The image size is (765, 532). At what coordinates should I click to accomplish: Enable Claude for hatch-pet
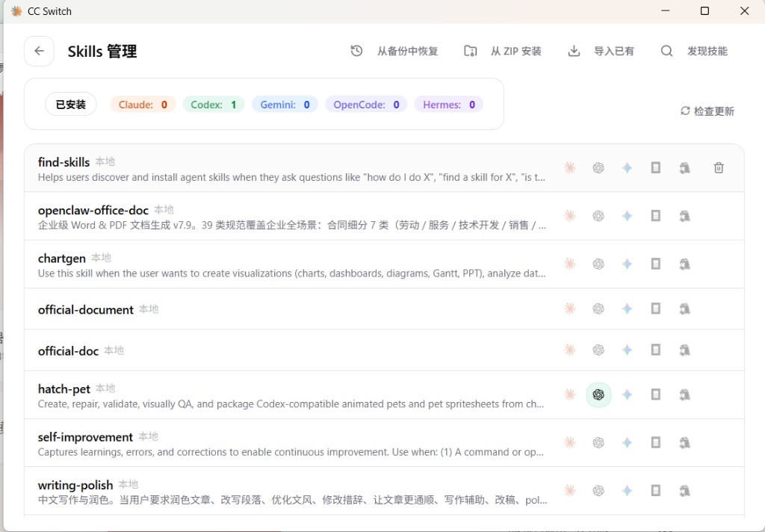(570, 395)
